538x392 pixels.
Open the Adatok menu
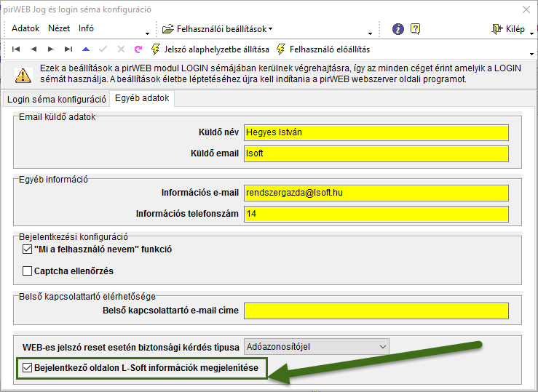point(25,29)
